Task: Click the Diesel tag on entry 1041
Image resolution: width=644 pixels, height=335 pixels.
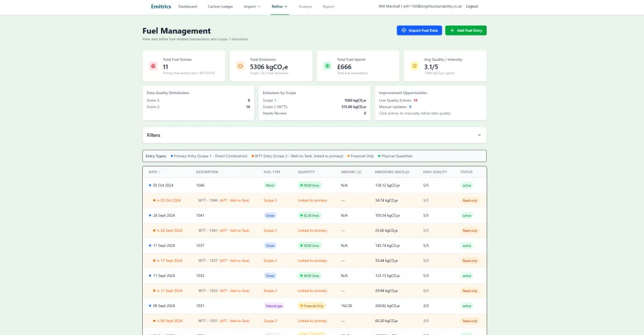Action: (x=270, y=215)
